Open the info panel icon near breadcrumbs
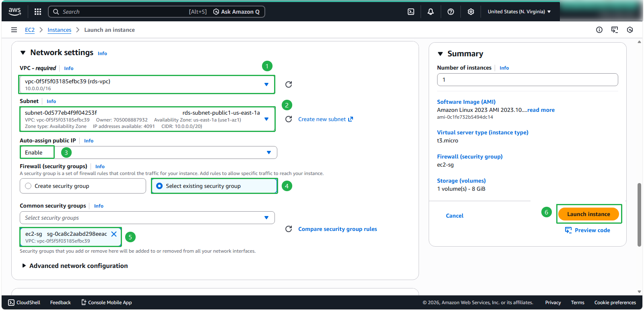Image resolution: width=644 pixels, height=311 pixels. (599, 30)
